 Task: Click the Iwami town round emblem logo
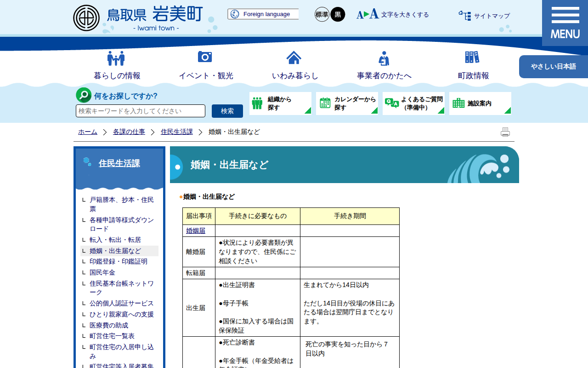(86, 18)
